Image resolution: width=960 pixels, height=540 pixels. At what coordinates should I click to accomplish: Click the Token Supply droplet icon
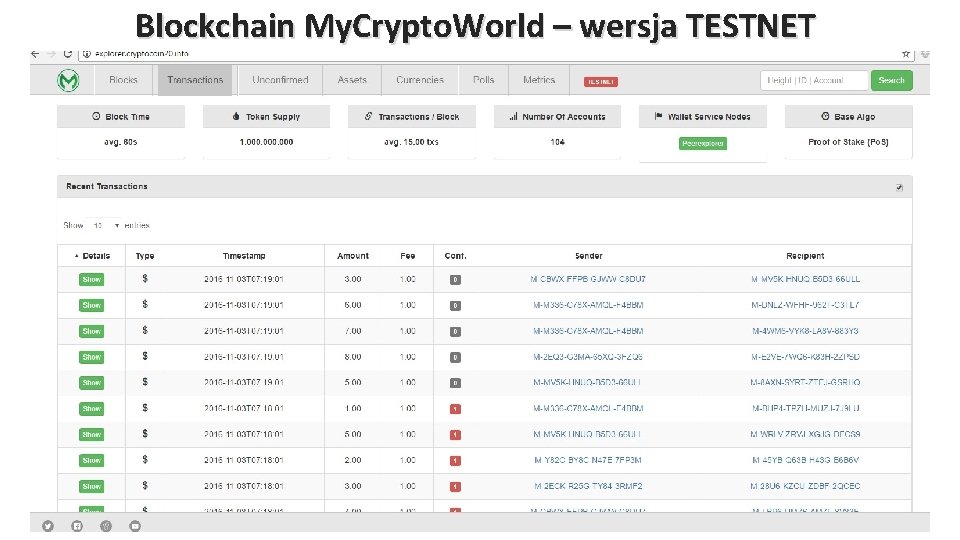click(236, 116)
